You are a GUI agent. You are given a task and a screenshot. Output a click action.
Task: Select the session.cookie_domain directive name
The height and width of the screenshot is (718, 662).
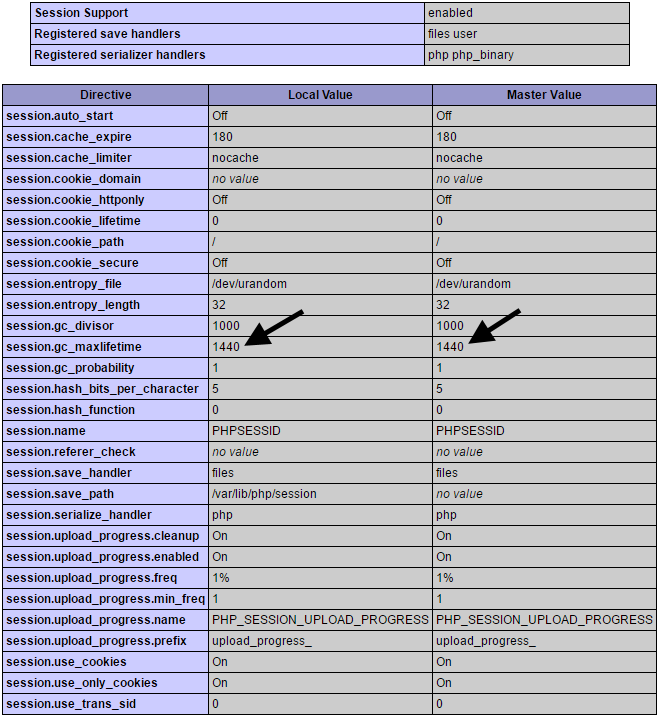(x=73, y=179)
